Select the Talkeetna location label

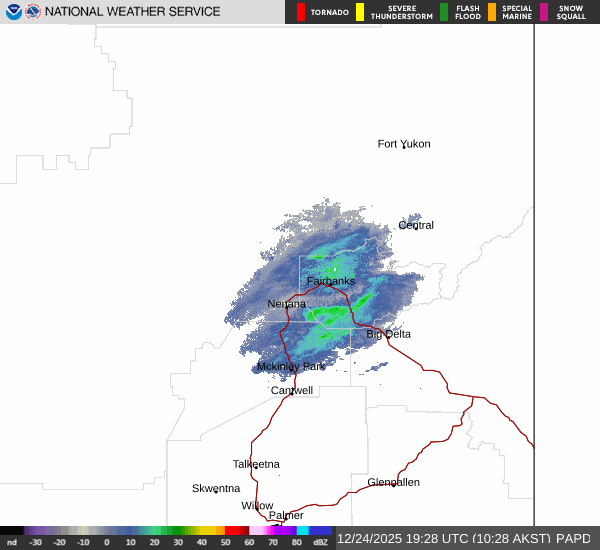[x=256, y=464]
